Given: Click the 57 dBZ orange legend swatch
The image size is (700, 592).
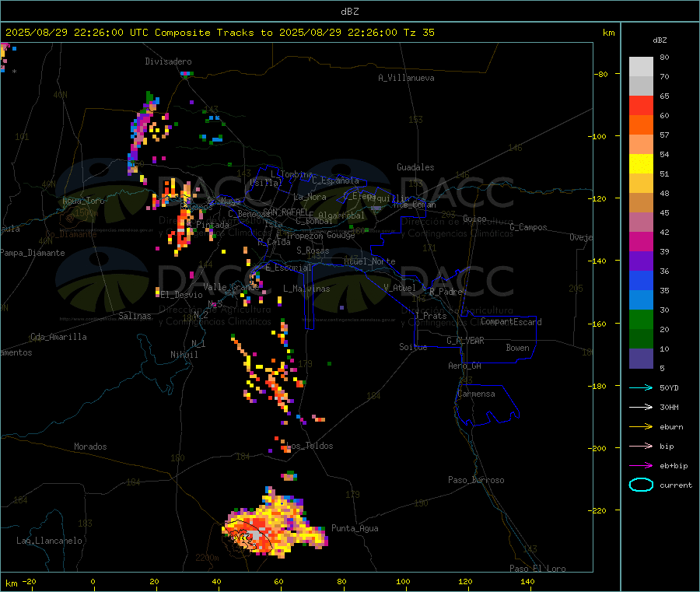Looking at the screenshot, I should click(641, 125).
